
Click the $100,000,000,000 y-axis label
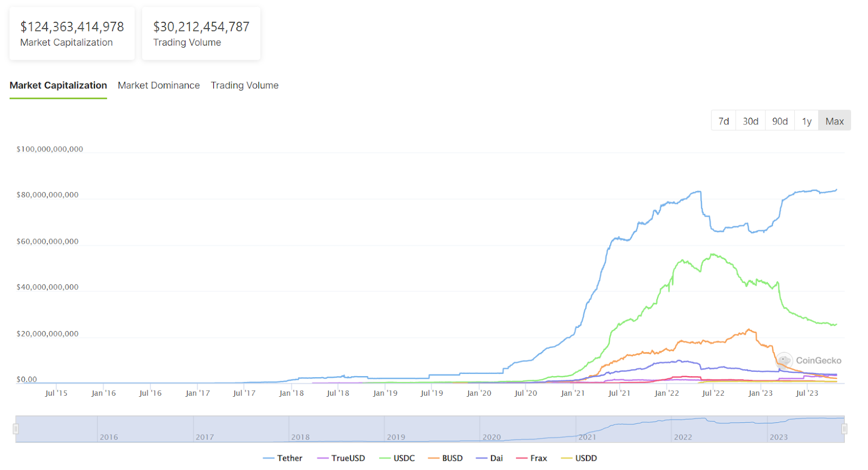(x=50, y=149)
